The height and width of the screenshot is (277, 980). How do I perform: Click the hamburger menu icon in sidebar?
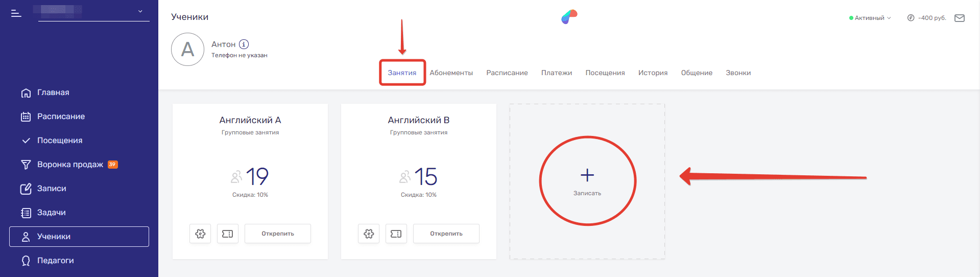coord(16,13)
